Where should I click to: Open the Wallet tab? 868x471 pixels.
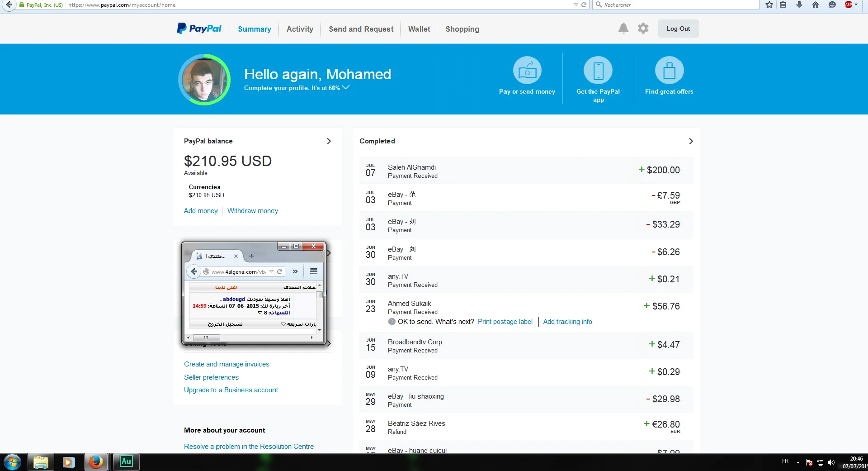[419, 29]
